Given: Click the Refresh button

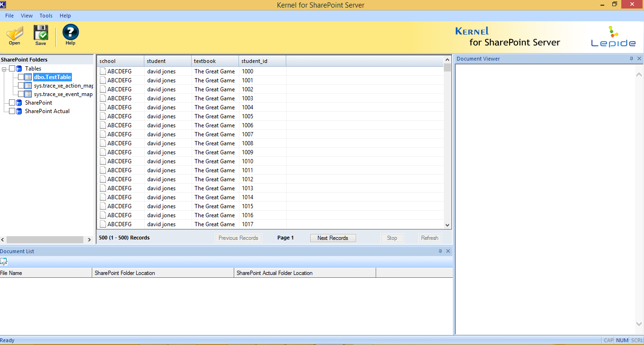Looking at the screenshot, I should [430, 238].
